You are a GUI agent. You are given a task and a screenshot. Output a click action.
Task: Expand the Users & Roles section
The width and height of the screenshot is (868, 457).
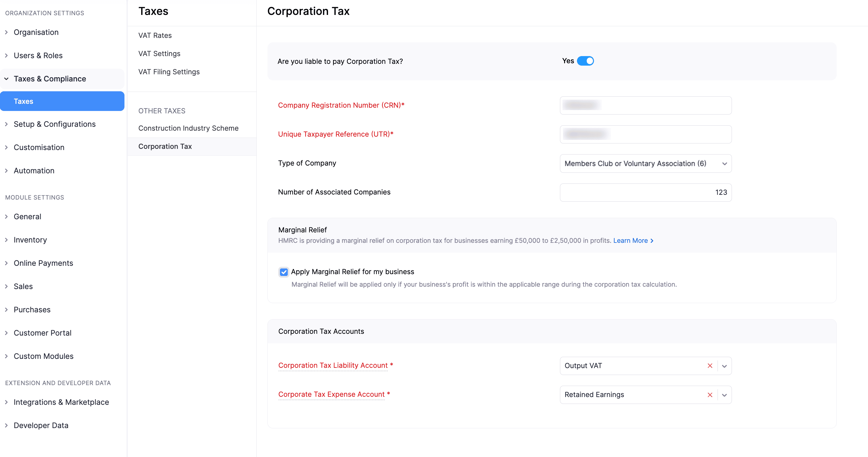38,55
